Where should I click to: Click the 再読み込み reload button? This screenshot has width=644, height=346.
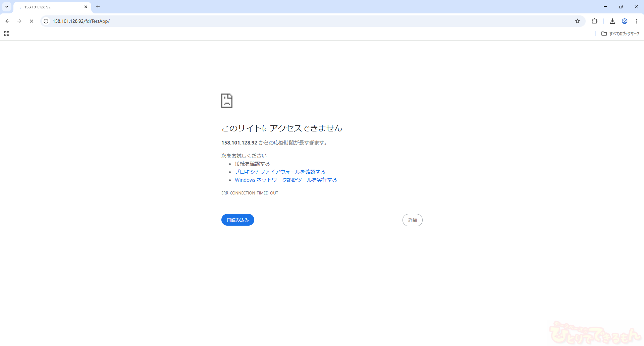coord(238,220)
